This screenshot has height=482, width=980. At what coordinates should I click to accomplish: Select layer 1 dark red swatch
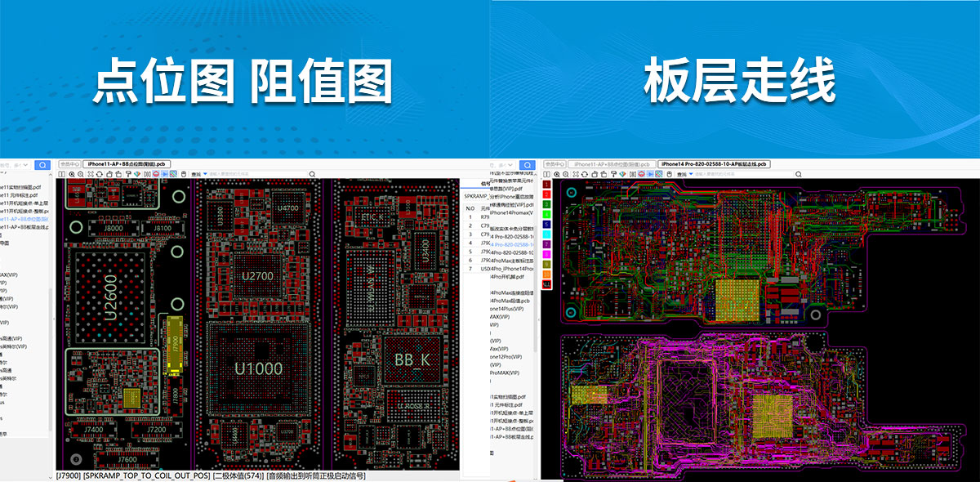tap(546, 185)
